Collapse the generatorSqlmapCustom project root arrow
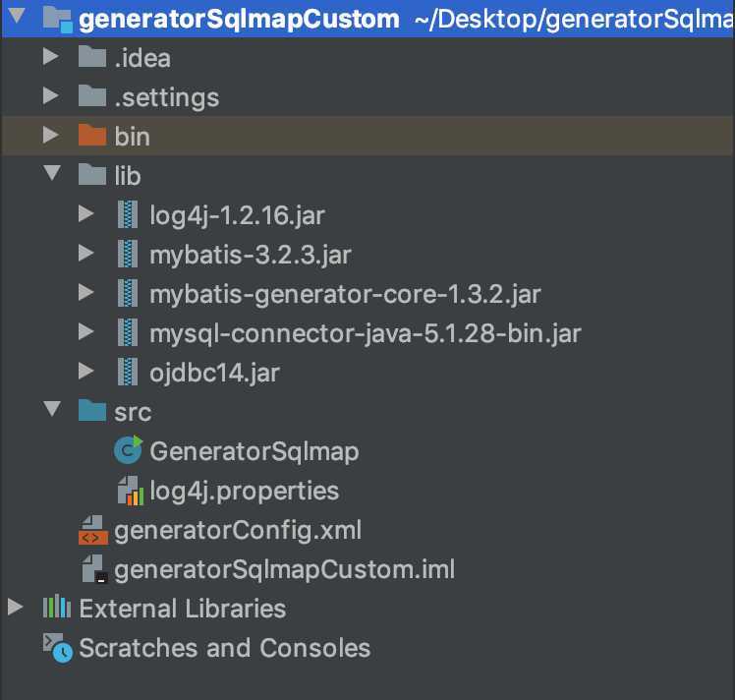The height and width of the screenshot is (700, 735). click(17, 16)
